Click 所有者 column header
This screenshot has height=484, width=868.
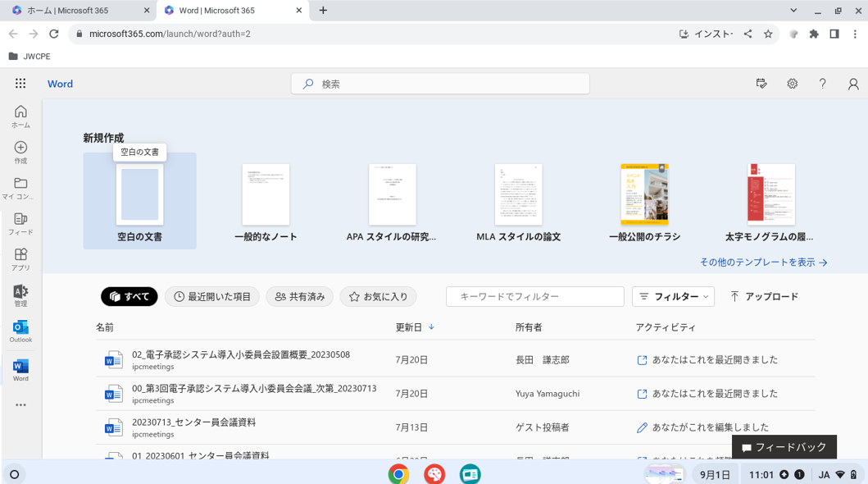click(x=529, y=327)
